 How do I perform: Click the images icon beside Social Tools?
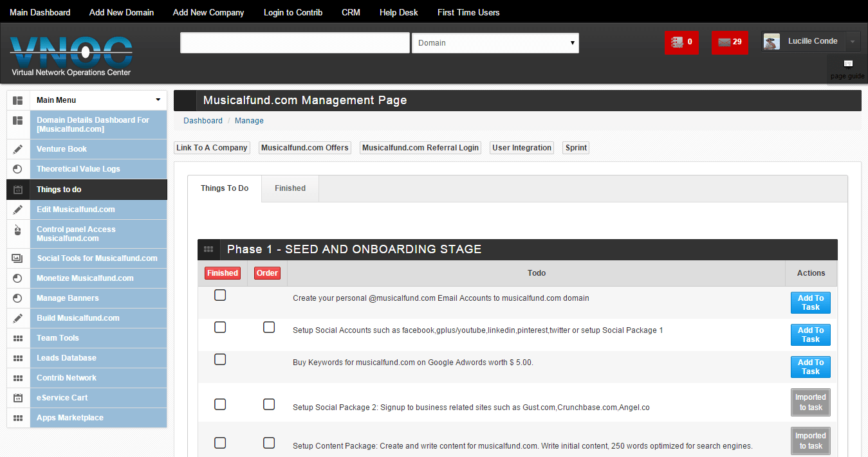point(18,258)
